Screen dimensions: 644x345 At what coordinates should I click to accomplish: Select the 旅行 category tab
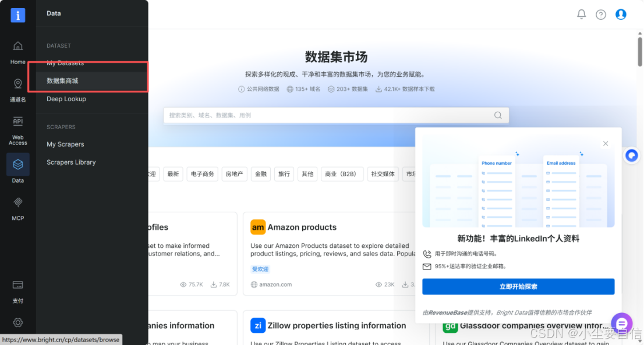pos(284,174)
